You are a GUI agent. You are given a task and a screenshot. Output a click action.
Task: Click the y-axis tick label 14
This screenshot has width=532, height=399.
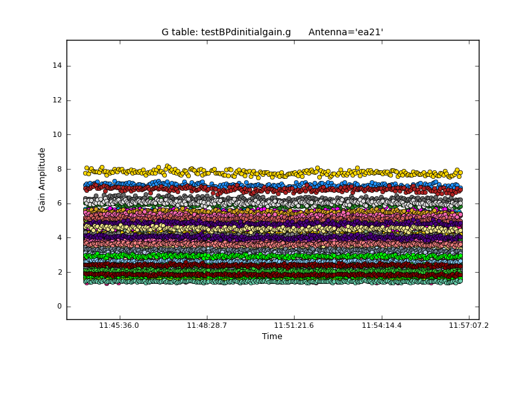tap(57, 66)
